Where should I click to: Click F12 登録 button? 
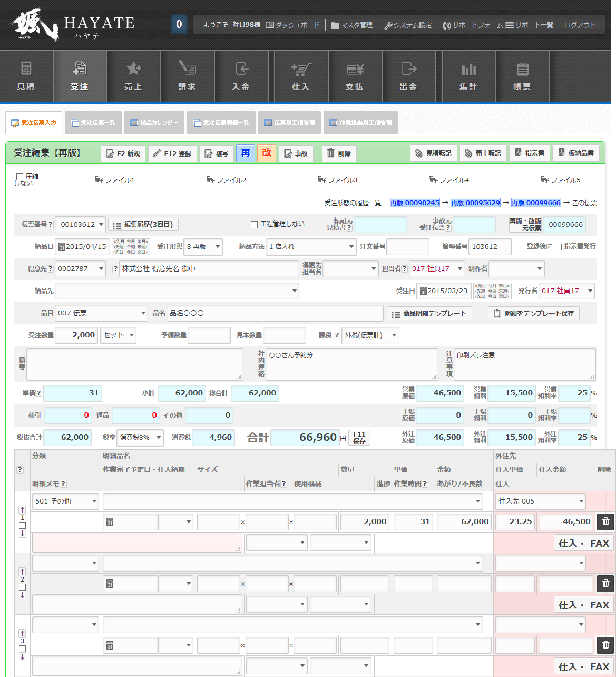coord(172,153)
